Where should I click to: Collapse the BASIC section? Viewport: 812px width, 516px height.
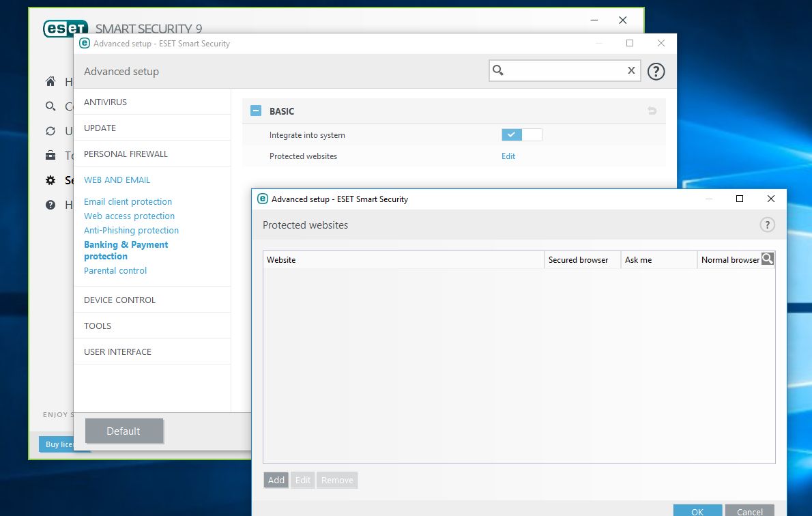256,111
